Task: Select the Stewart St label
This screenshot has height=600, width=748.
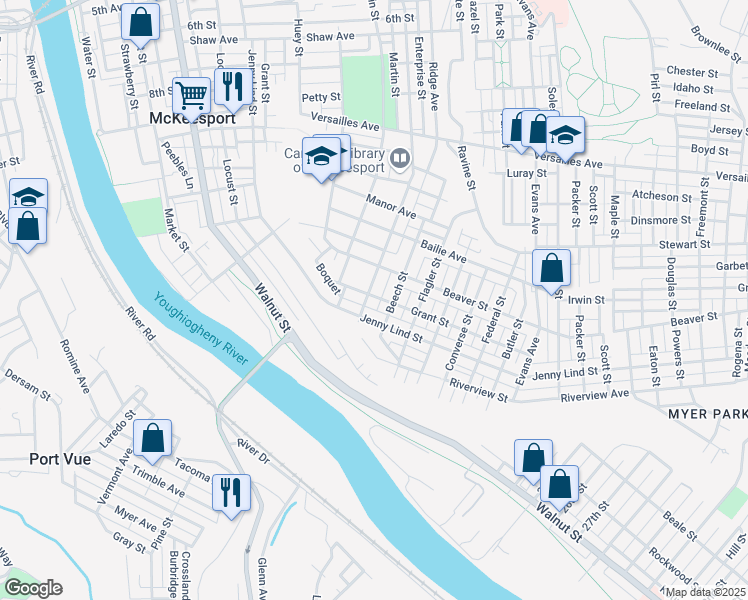Action: click(x=685, y=245)
